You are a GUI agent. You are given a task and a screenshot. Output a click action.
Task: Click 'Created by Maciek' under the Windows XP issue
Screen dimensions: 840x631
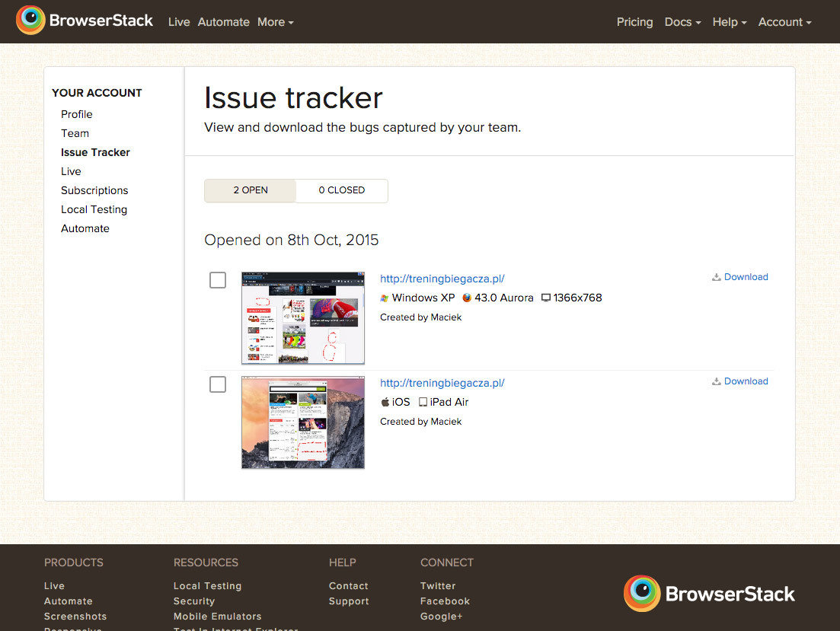pyautogui.click(x=420, y=317)
